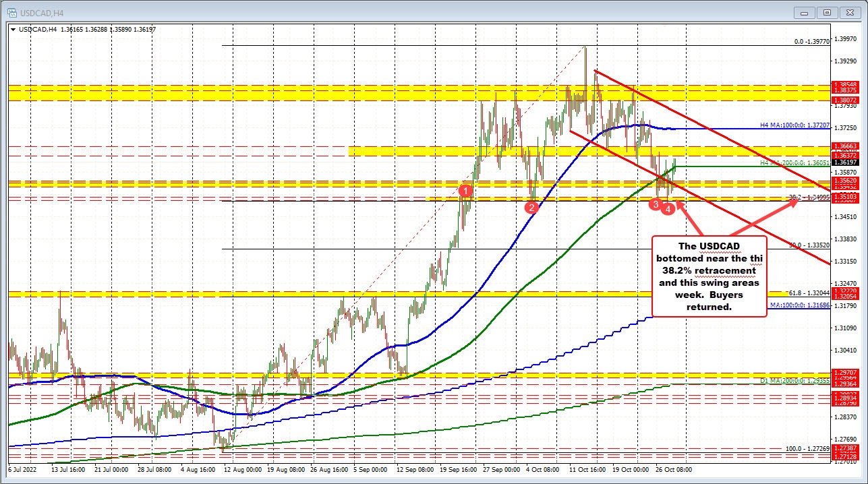Click the current price tag 1.36197
The image size is (868, 484).
coord(844,162)
